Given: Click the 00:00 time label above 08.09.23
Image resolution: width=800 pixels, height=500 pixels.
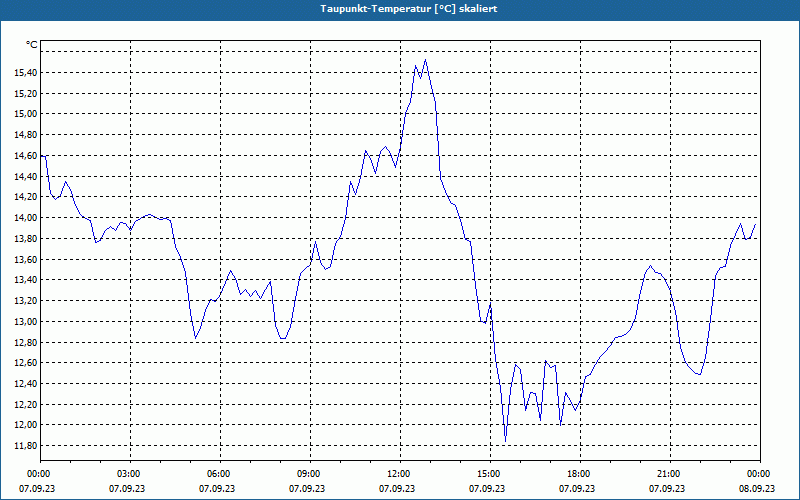Looking at the screenshot, I should pyautogui.click(x=758, y=474).
